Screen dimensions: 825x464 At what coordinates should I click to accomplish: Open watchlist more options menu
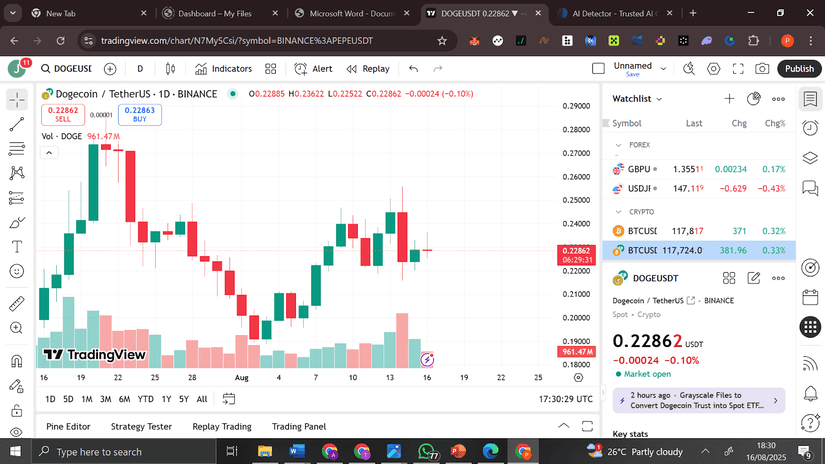click(x=778, y=99)
